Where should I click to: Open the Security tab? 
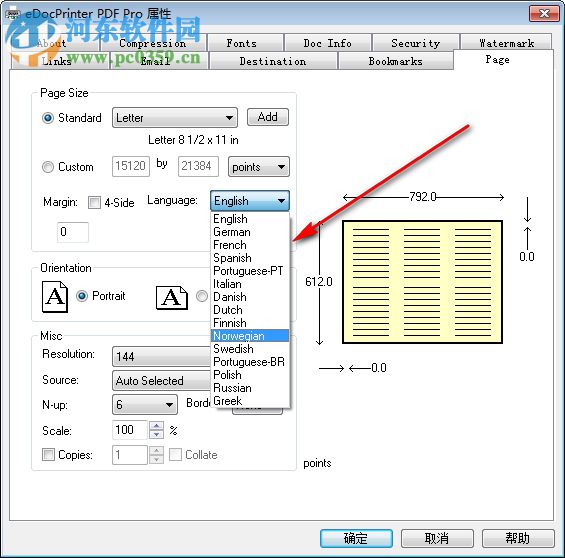pyautogui.click(x=416, y=43)
